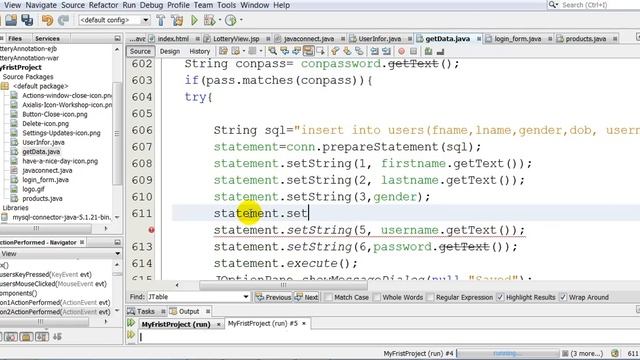Select products.java in Projects tree
640x360 pixels.
[42, 198]
